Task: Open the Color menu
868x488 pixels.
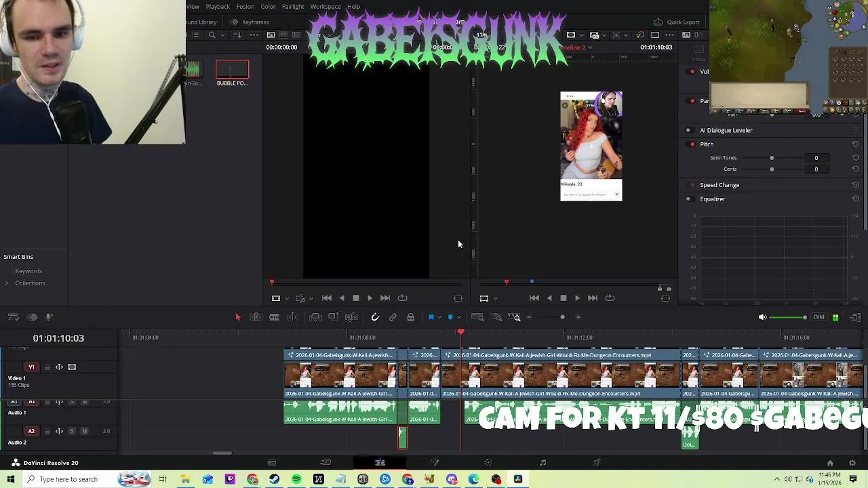Action: [x=268, y=7]
